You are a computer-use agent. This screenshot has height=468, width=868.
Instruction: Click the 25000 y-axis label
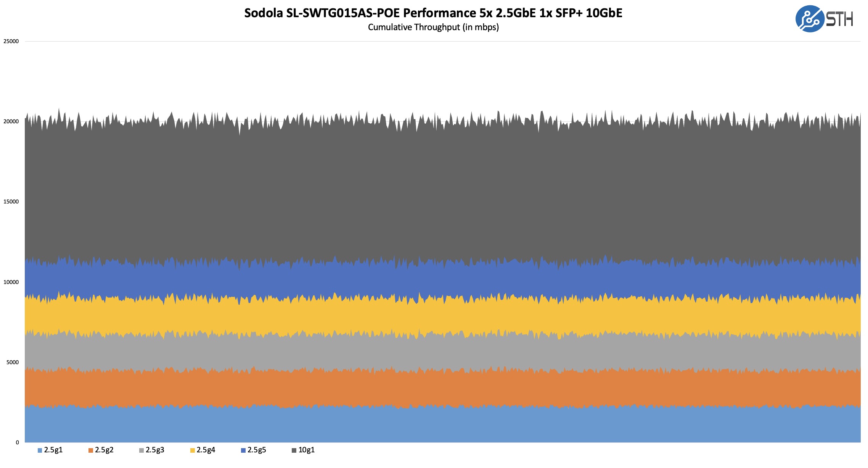coord(11,41)
